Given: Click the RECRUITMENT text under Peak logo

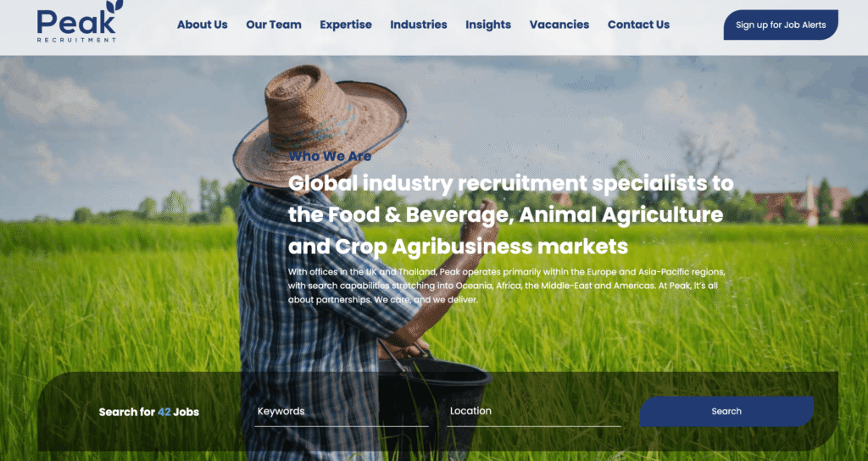Looking at the screenshot, I should [x=77, y=40].
